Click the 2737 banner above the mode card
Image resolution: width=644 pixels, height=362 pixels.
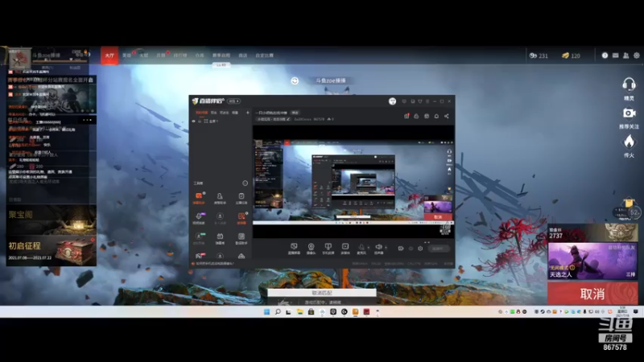point(592,232)
